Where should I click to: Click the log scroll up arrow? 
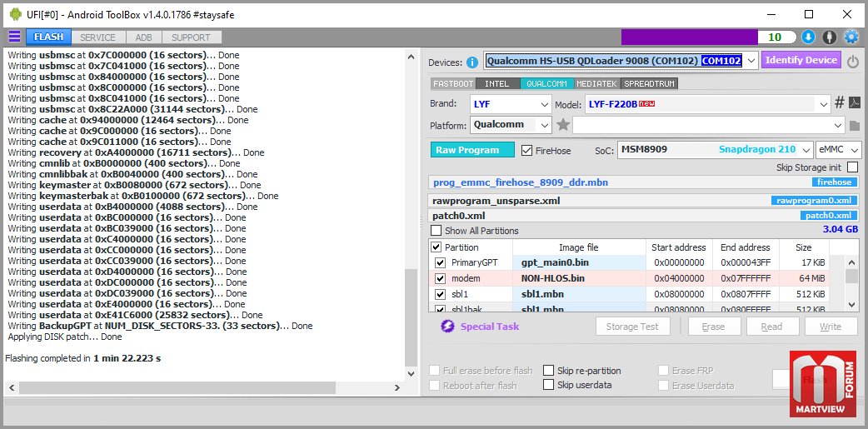pyautogui.click(x=410, y=57)
